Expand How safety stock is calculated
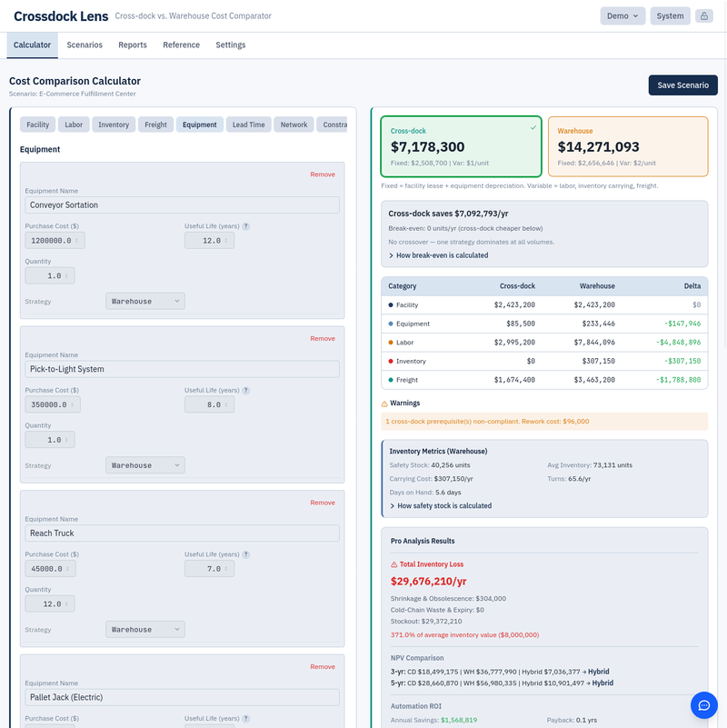727x728 pixels. click(x=440, y=505)
